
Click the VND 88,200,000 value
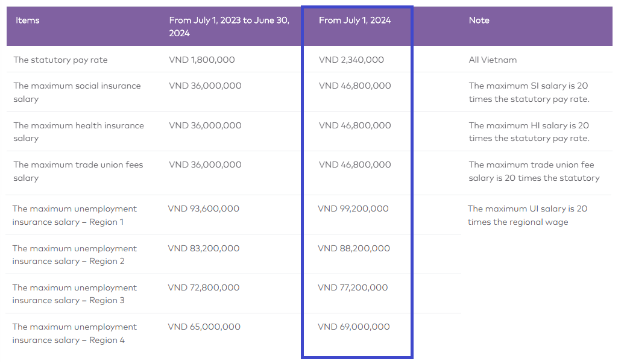coord(354,248)
